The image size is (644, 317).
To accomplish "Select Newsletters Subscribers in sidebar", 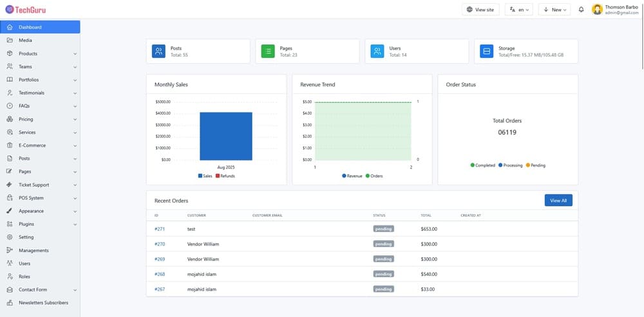I will coord(43,303).
